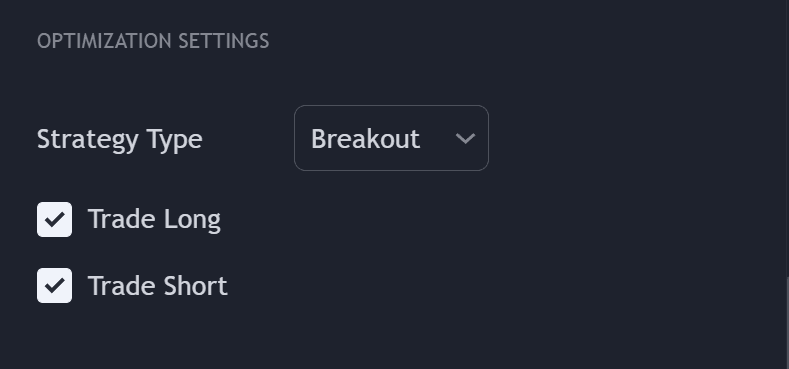Viewport: 789px width, 369px height.
Task: Open the Strategy Type dropdown
Action: pyautogui.click(x=391, y=138)
